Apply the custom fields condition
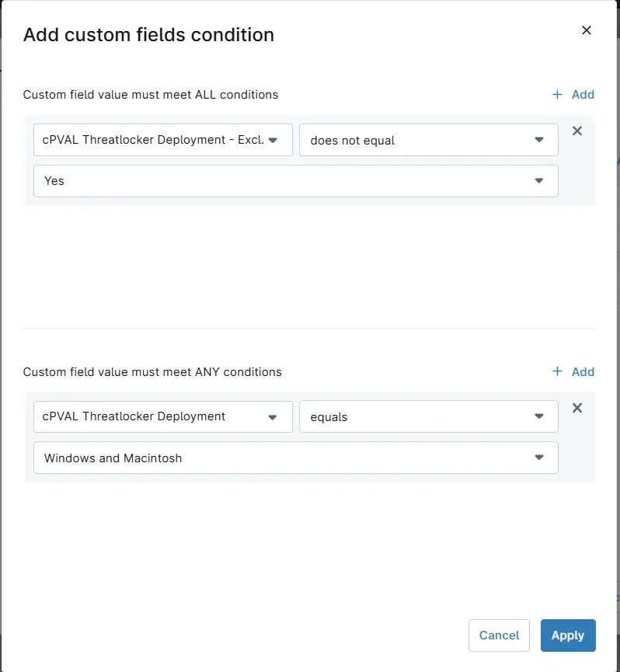This screenshot has height=672, width=620. [568, 635]
